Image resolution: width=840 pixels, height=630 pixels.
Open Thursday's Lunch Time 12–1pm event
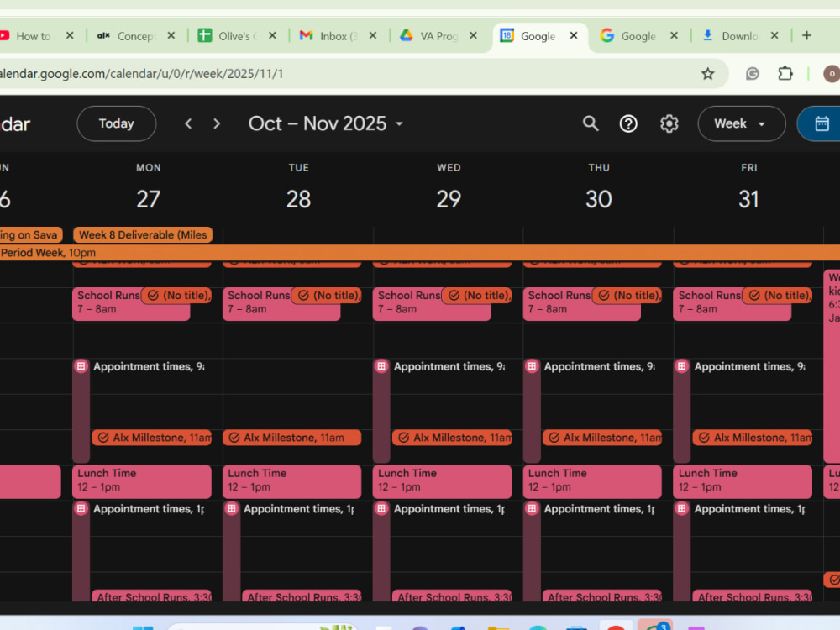(592, 481)
